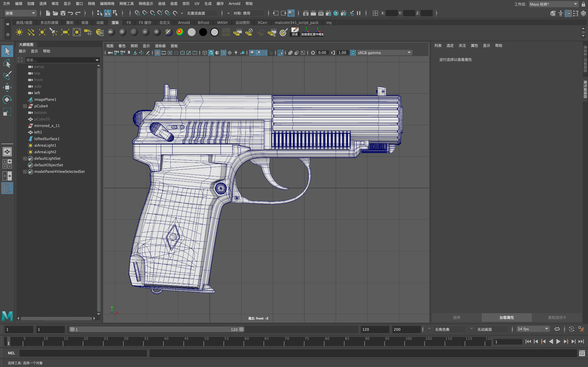Click the 加载属性 button

(x=506, y=318)
